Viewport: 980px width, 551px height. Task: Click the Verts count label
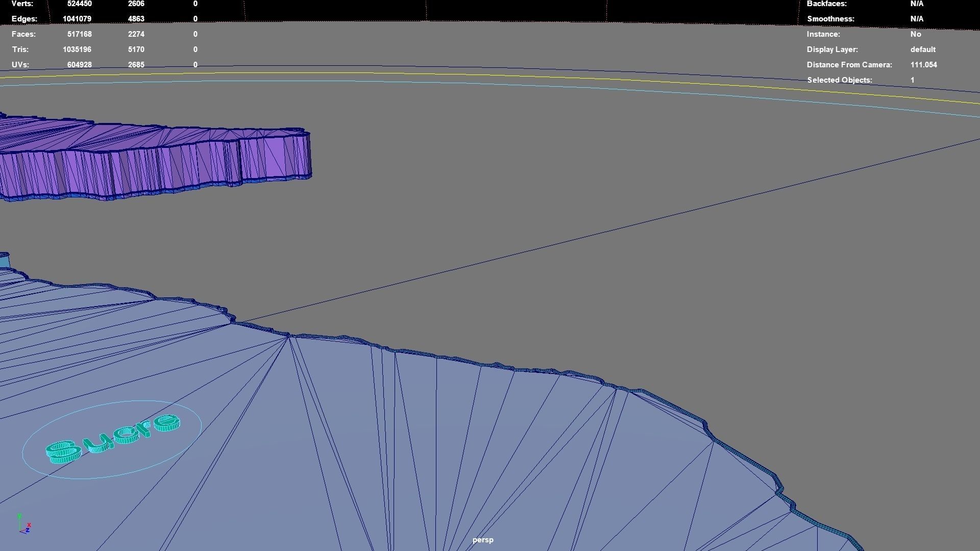point(22,4)
